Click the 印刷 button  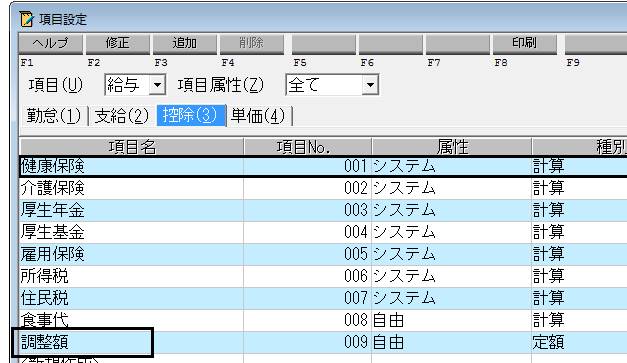point(525,44)
